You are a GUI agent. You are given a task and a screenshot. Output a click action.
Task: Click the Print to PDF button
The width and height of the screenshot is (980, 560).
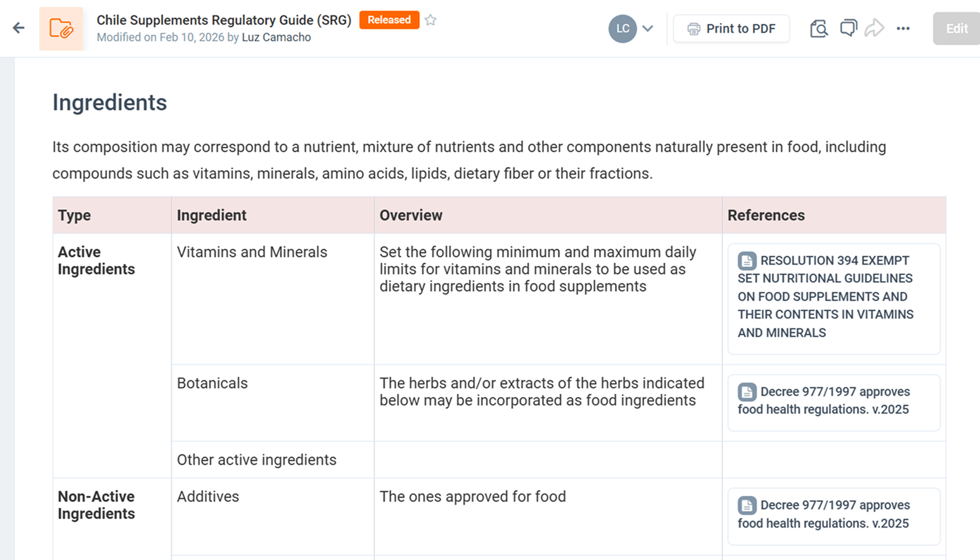[x=731, y=29]
